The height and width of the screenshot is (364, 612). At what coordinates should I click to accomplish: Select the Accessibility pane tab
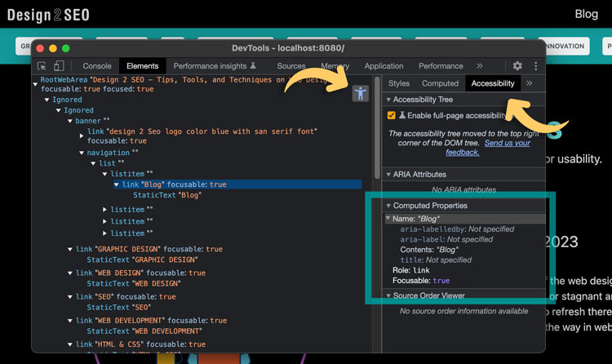[493, 83]
